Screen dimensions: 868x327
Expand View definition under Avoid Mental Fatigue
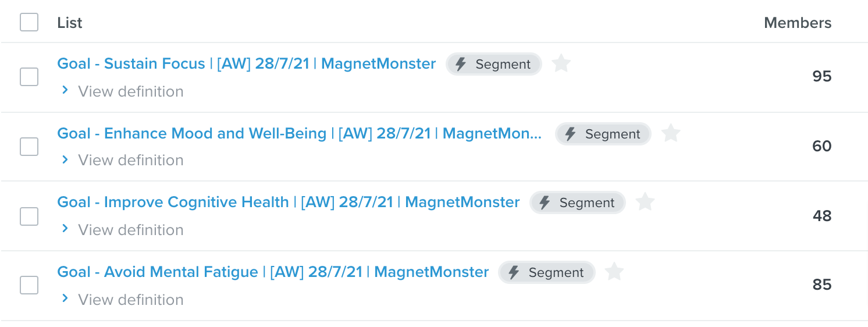(123, 300)
